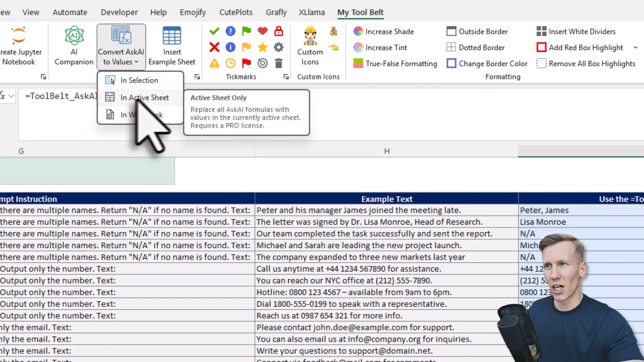644x362 pixels.
Task: Expand the Add Red Box Highlight arrow
Action: coord(636,48)
